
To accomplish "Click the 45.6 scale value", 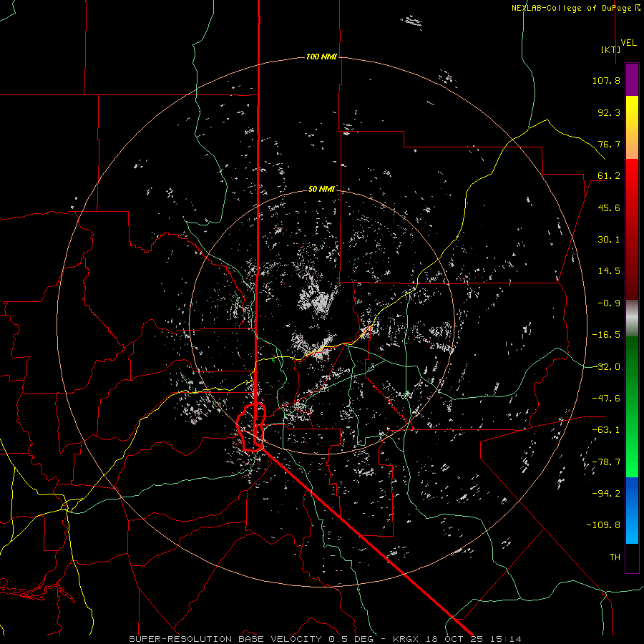I will (609, 208).
